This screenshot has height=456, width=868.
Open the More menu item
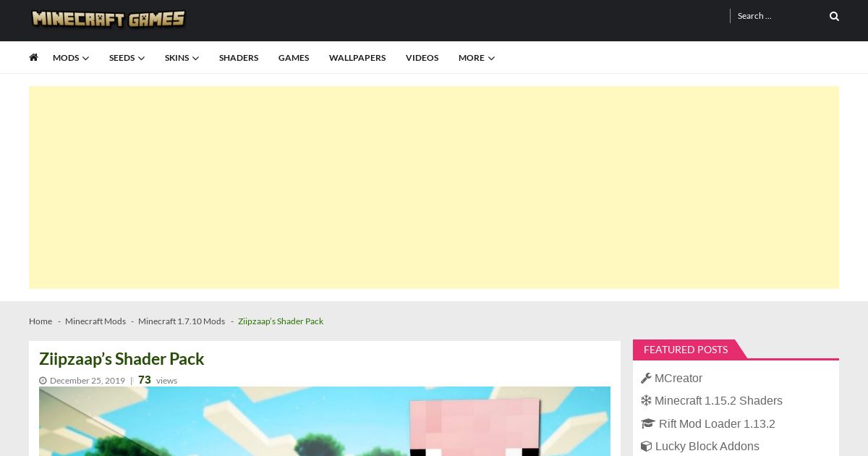pos(472,58)
